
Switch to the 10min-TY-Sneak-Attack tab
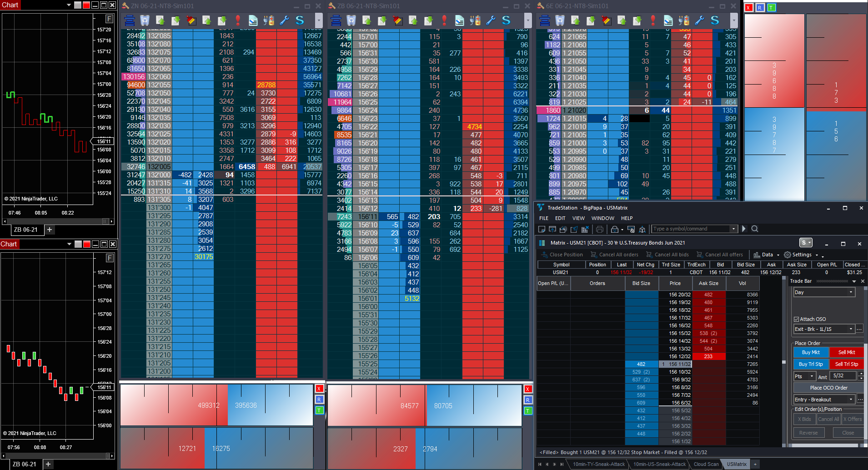coord(598,464)
